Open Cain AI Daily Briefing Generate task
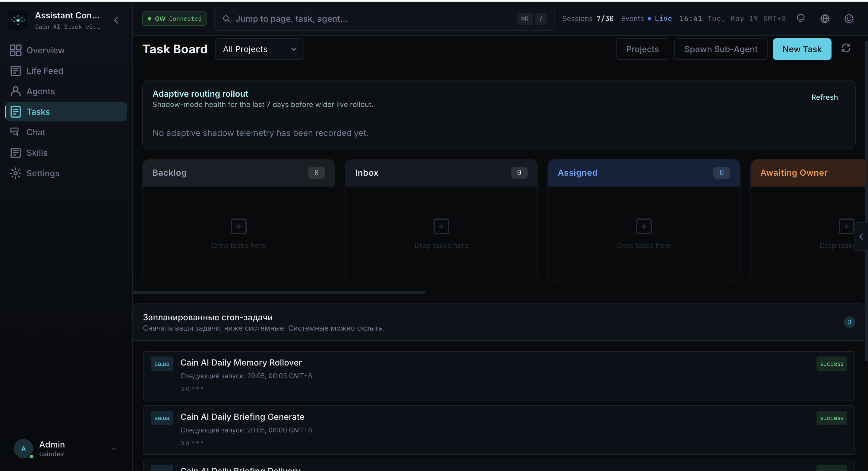The image size is (868, 471). click(x=499, y=430)
